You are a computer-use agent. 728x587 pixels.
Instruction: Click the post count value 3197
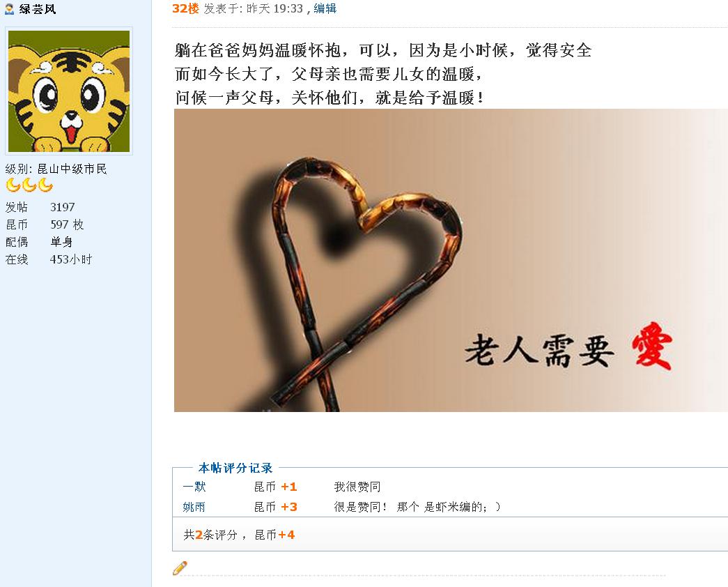tap(62, 207)
